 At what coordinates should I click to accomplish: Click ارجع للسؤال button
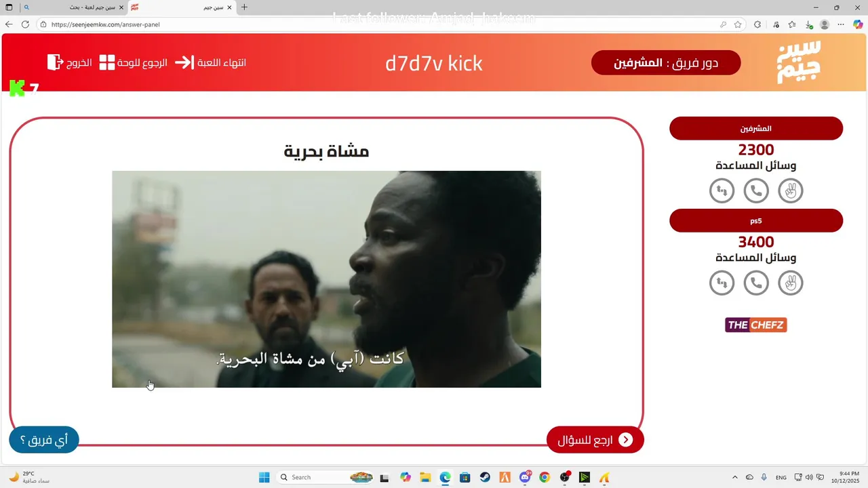(x=595, y=440)
